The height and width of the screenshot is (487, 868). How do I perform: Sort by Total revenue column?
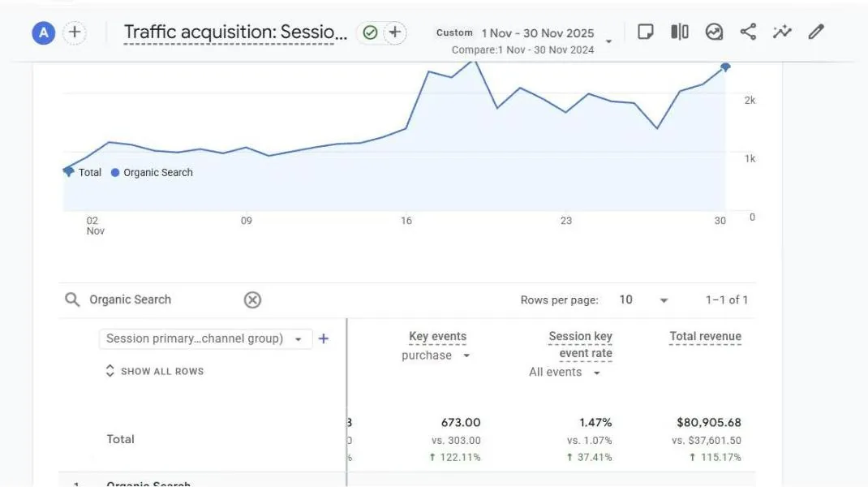click(x=705, y=336)
